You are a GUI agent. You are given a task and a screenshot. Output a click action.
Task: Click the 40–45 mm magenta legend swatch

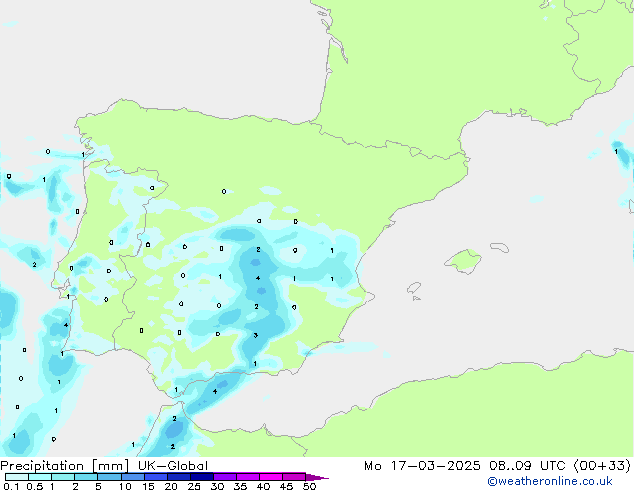[x=271, y=477]
